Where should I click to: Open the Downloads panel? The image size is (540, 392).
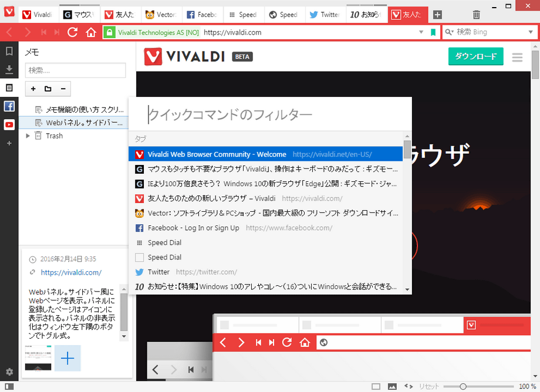[x=9, y=69]
